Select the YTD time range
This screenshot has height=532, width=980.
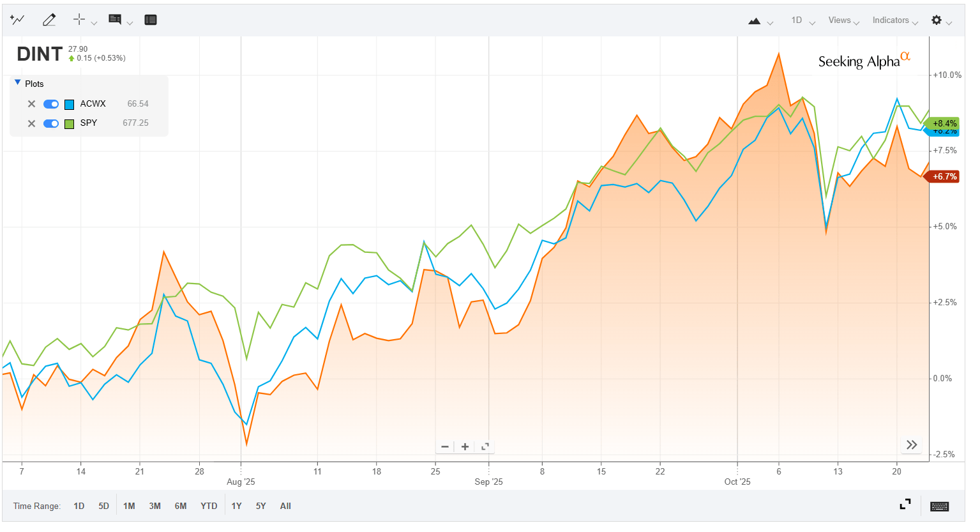tap(209, 505)
